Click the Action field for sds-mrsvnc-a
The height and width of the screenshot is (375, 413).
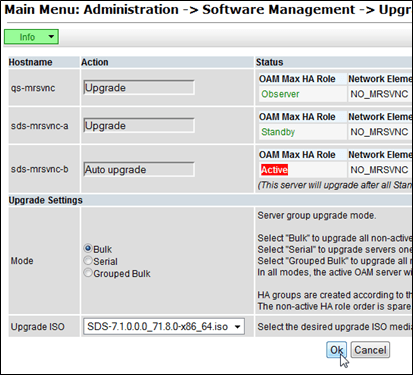[139, 126]
